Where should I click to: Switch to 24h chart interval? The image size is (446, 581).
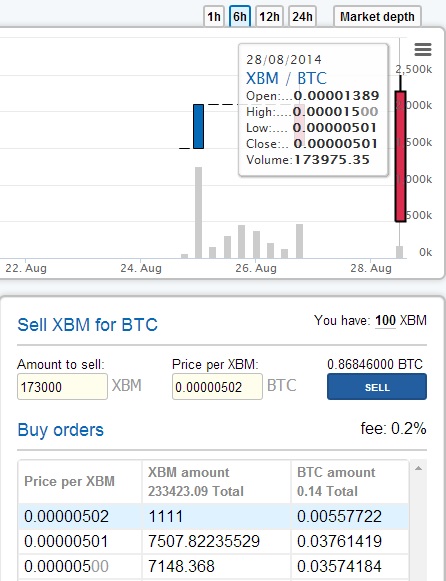(302, 17)
